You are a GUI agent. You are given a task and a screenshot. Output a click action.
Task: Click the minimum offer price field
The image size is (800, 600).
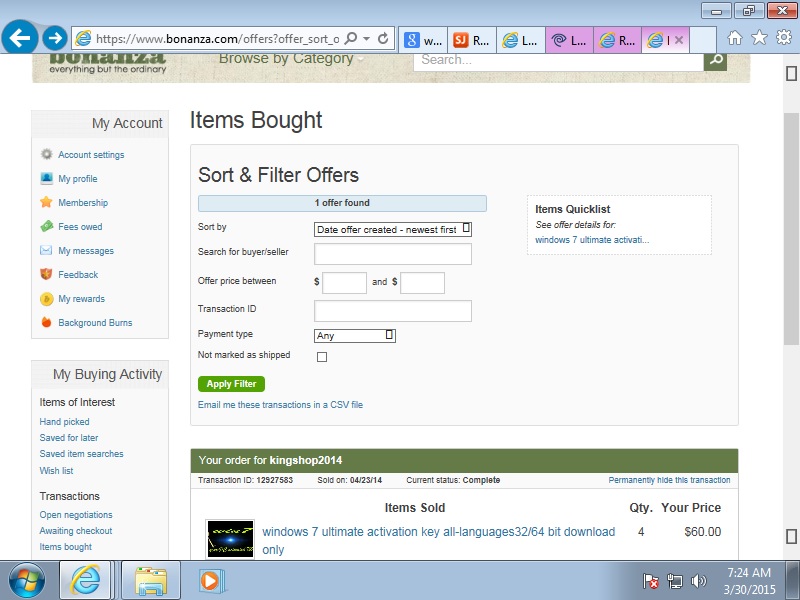(x=344, y=283)
